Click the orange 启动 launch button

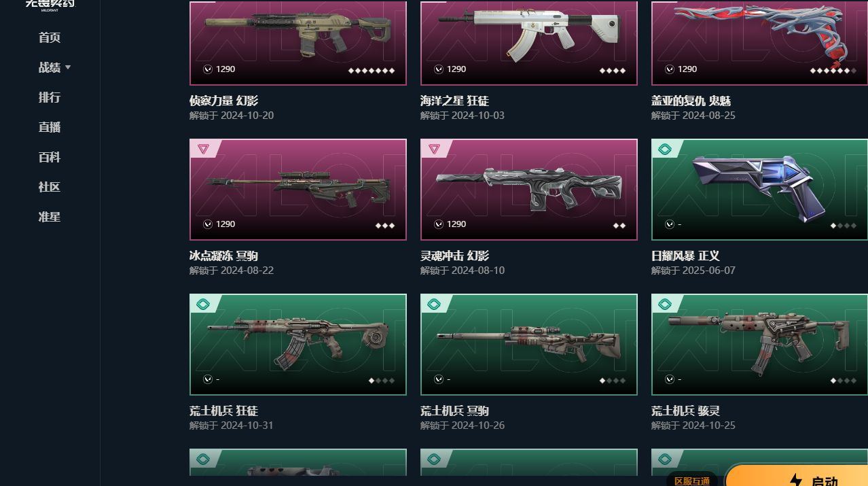pos(797,476)
